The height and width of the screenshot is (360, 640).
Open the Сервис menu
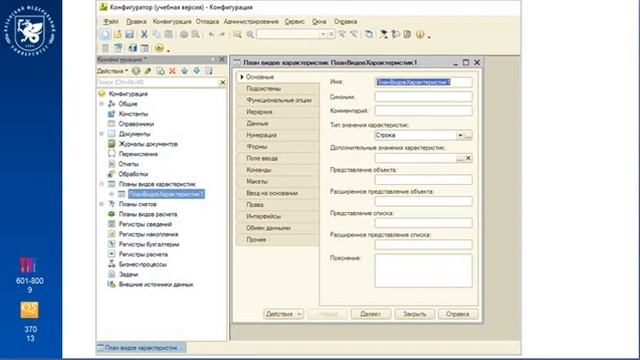[295, 21]
